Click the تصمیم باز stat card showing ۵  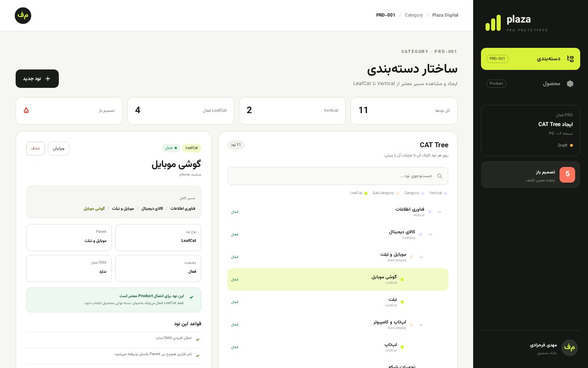click(69, 111)
